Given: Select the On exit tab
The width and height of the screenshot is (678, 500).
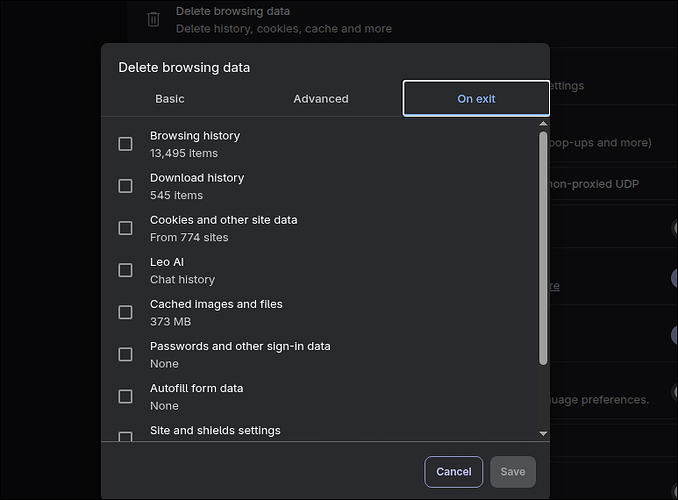Looking at the screenshot, I should click(x=476, y=99).
